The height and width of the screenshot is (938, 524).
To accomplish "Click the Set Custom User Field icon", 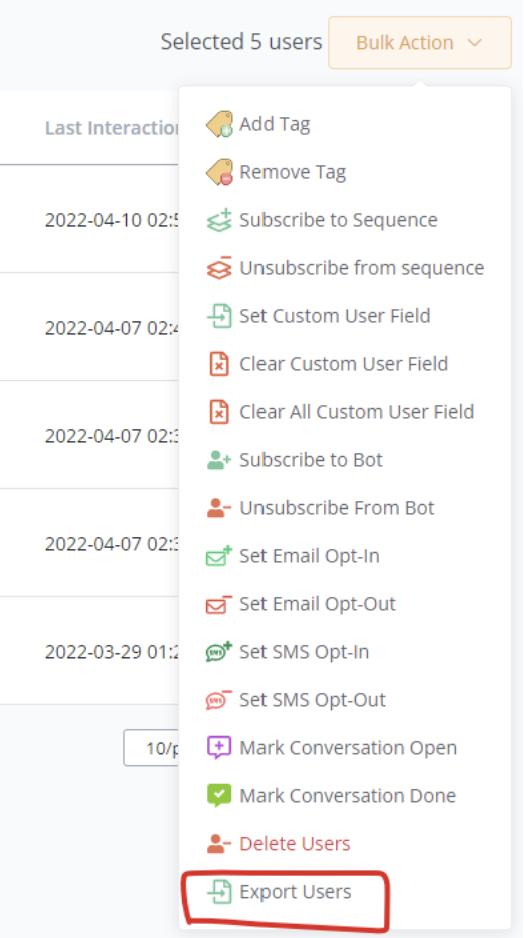I will (x=219, y=316).
